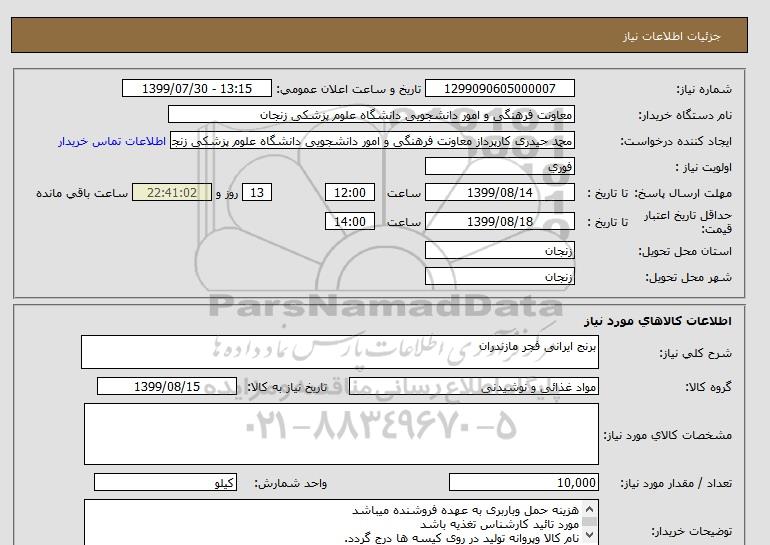770x545 pixels.
Task: Click label مهلت ارسال پاسخ
Action: 682,193
